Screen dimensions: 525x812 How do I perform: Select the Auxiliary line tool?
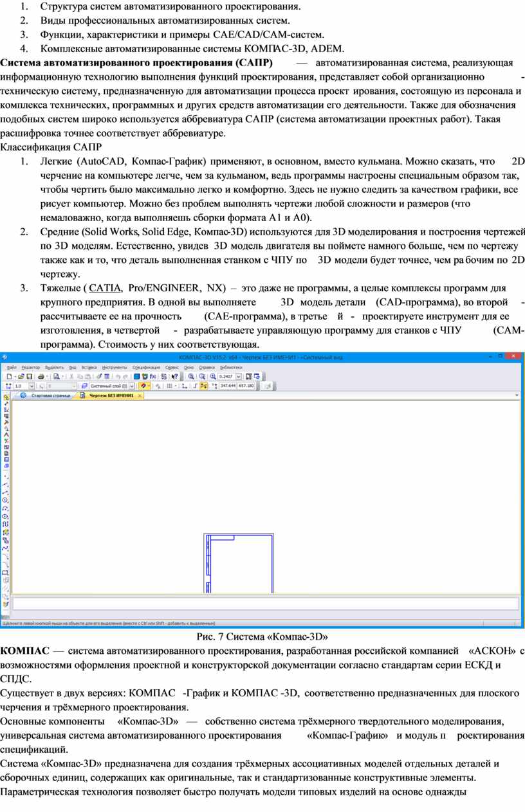click(6, 484)
